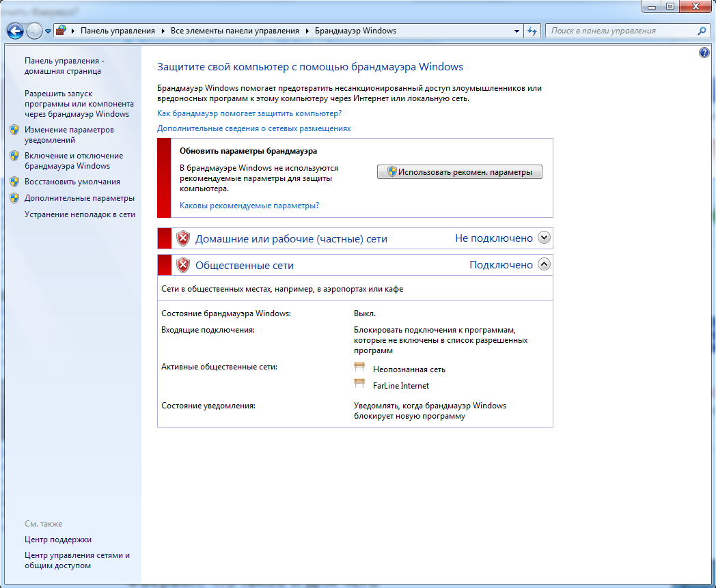Screen dimensions: 716x588
Task: Go back with the blue Back arrow
Action: pyautogui.click(x=15, y=31)
